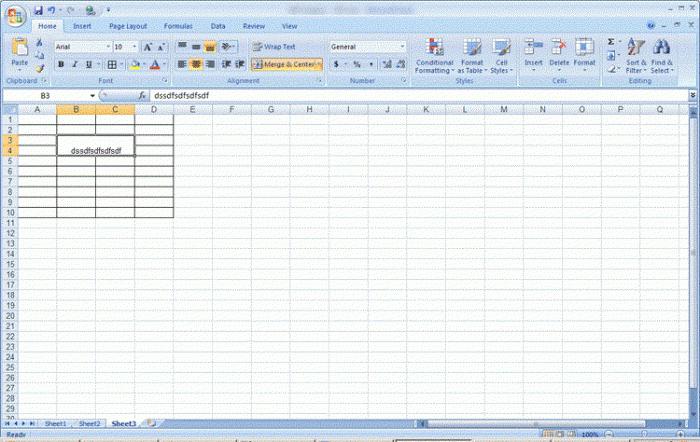Screen dimensions: 700x442
Task: Apply borders with the borders icon
Action: click(x=112, y=65)
